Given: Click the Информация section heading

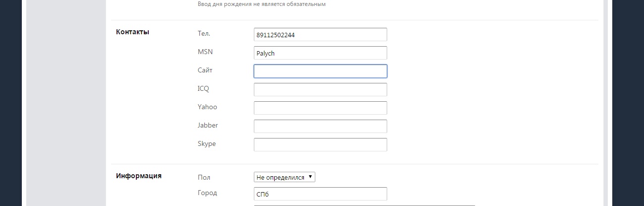Looking at the screenshot, I should tap(139, 176).
